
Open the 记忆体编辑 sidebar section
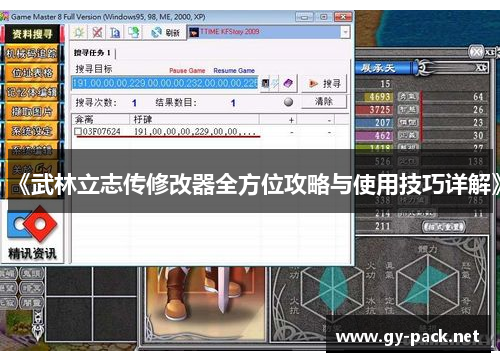pyautogui.click(x=31, y=92)
